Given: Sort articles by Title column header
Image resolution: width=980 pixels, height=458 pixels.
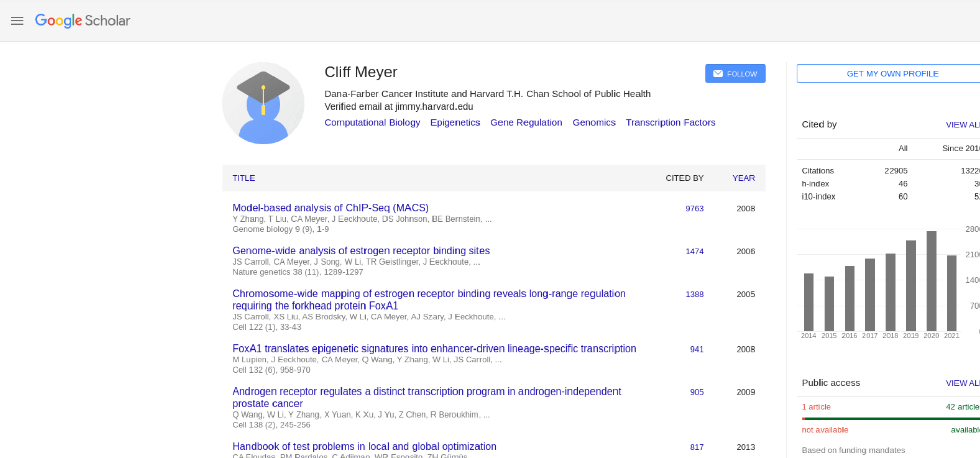Looking at the screenshot, I should (x=243, y=178).
